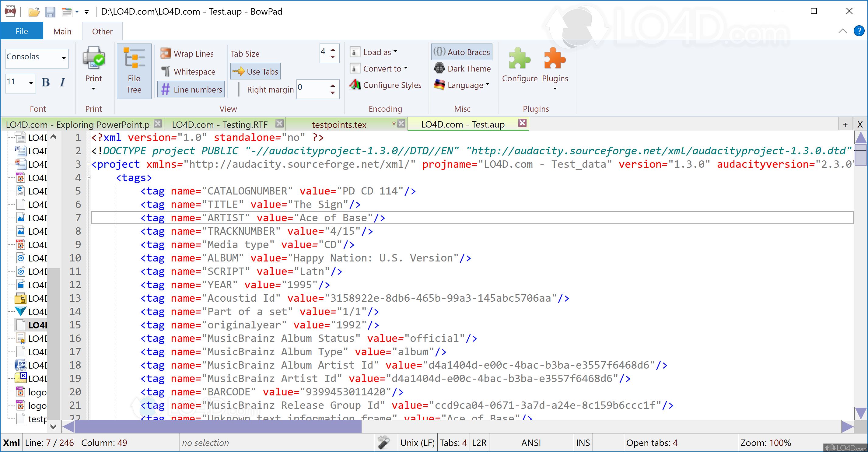
Task: Click the vertical scrollbar down arrow
Action: [x=861, y=413]
